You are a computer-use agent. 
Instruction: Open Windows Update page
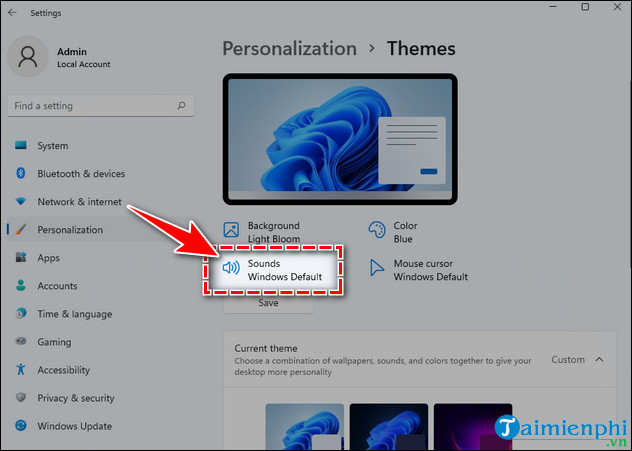point(100,426)
